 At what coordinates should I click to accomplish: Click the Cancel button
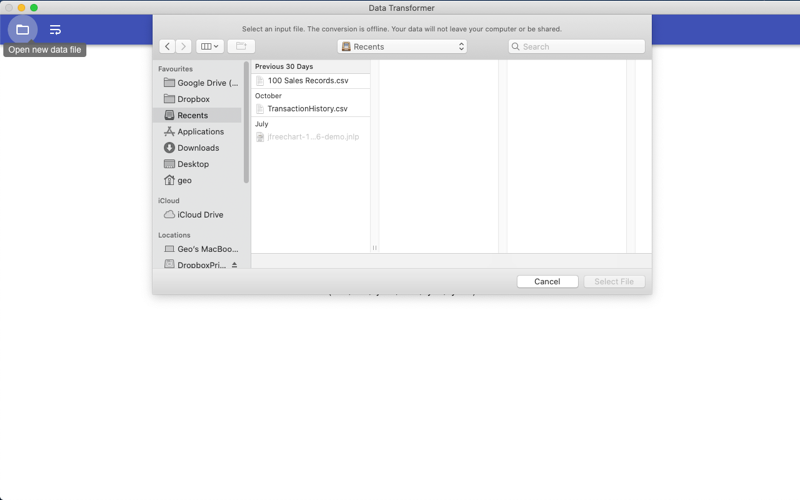[547, 282]
